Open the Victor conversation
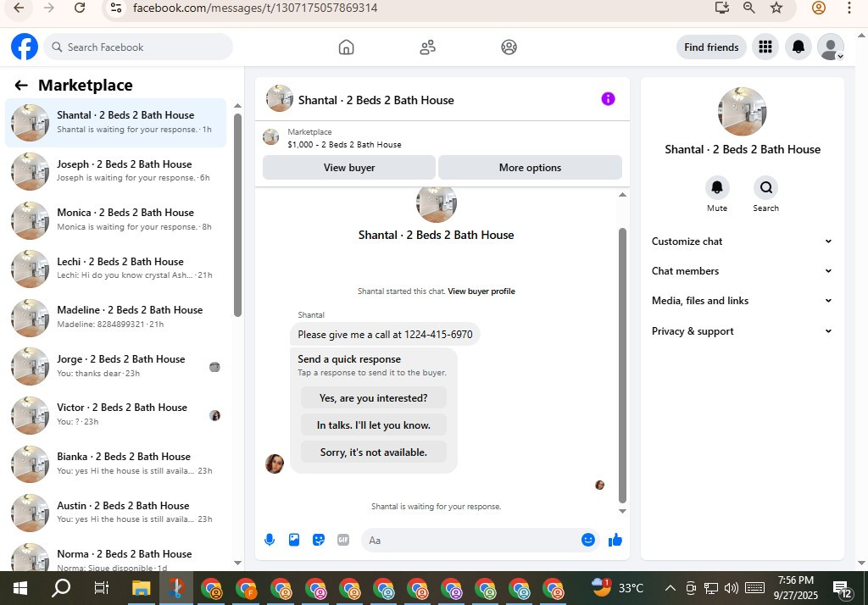Viewport: 868px width, 605px height. pyautogui.click(x=115, y=414)
